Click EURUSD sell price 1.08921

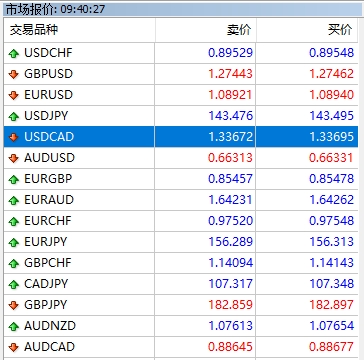point(231,95)
